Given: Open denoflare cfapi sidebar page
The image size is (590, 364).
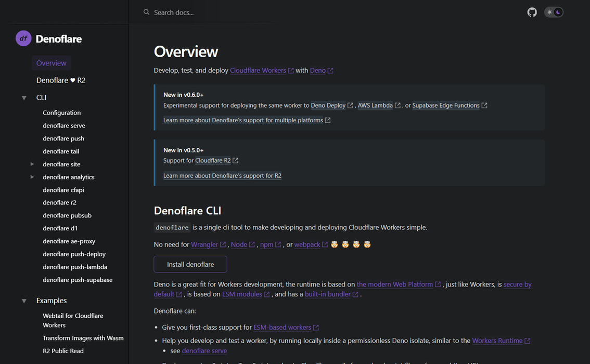Looking at the screenshot, I should (63, 190).
